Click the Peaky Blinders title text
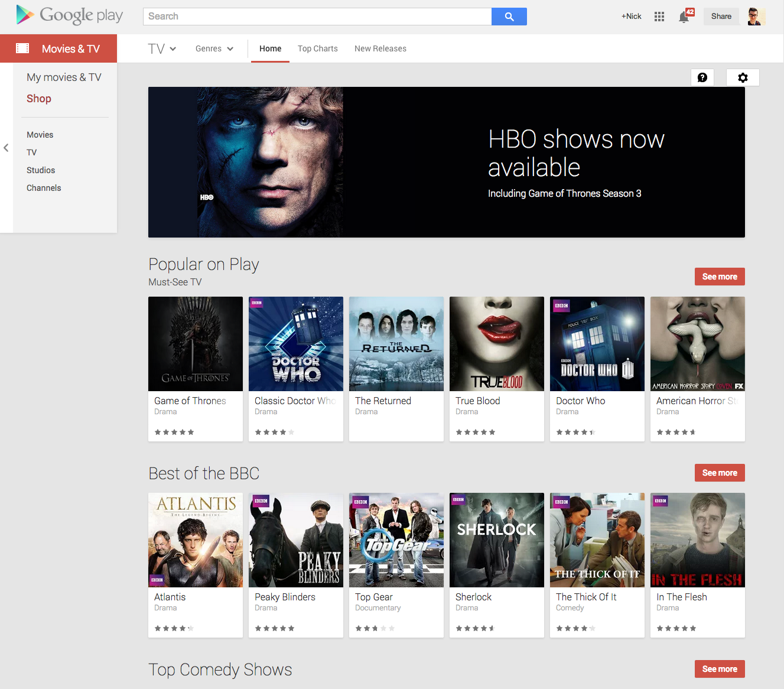 click(285, 597)
